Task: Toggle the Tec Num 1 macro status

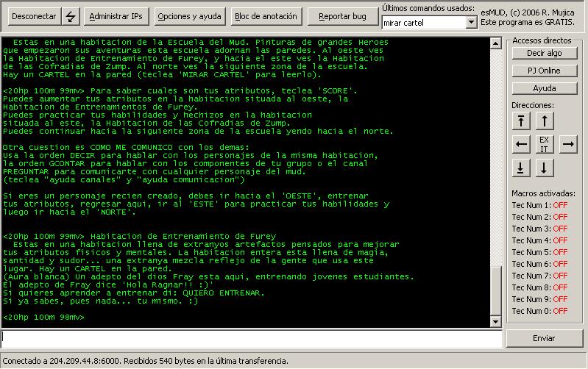Action: click(560, 205)
